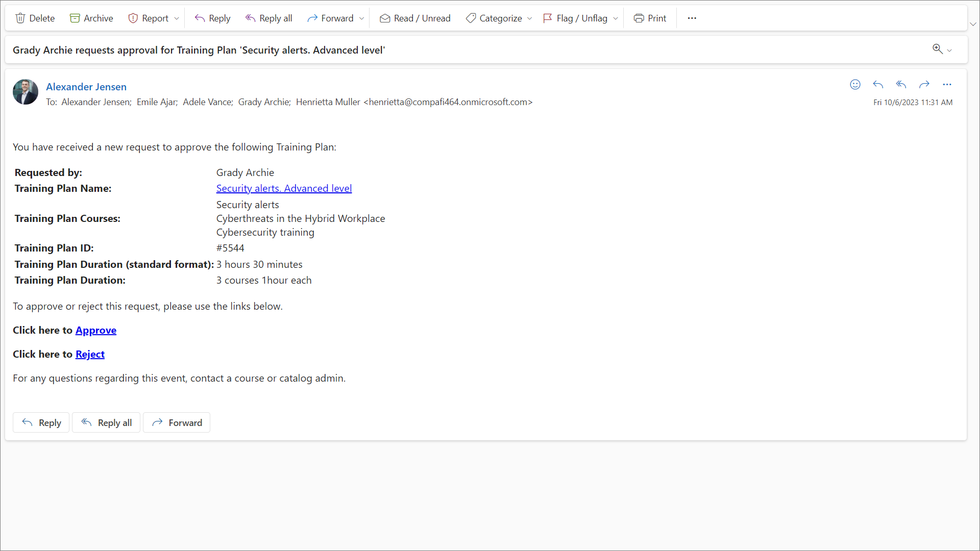
Task: Toggle Flag / Unflag on message
Action: [575, 18]
